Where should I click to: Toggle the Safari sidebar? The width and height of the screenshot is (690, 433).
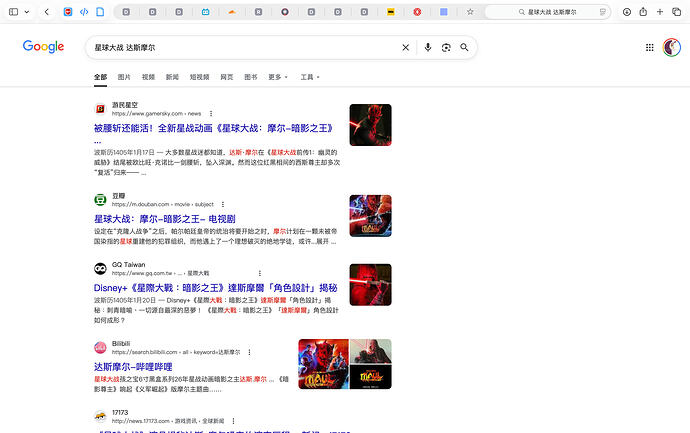pos(14,12)
